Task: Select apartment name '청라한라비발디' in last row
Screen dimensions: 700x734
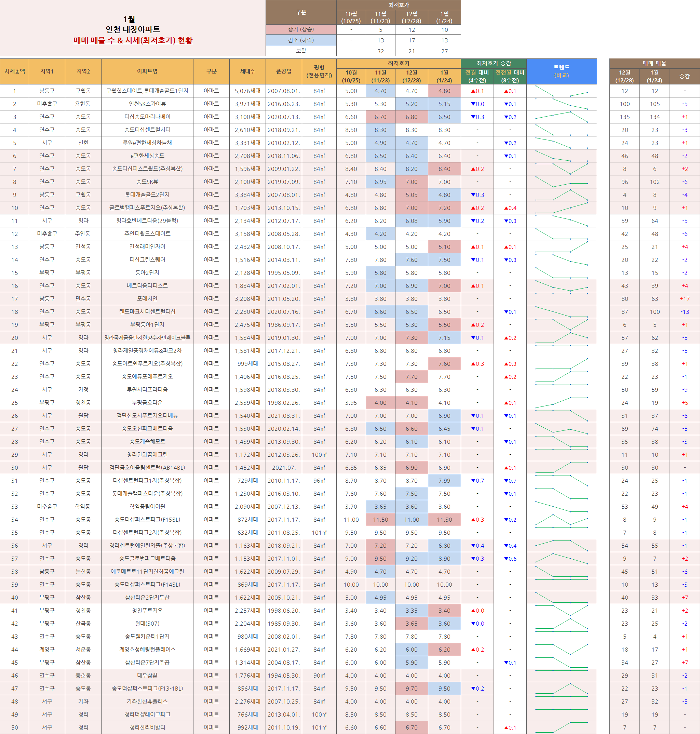Action: 147,727
